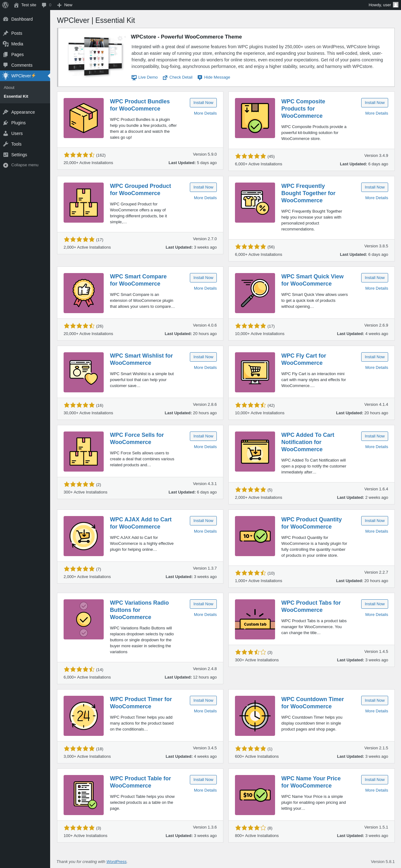Click the WPC Smart Compare badge icon
Image resolution: width=401 pixels, height=868 pixels.
point(84,293)
